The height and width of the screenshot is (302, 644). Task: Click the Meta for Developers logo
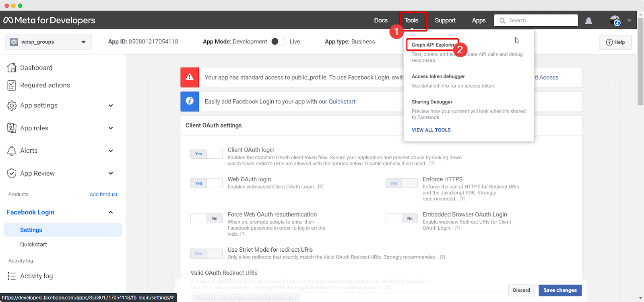[x=49, y=20]
